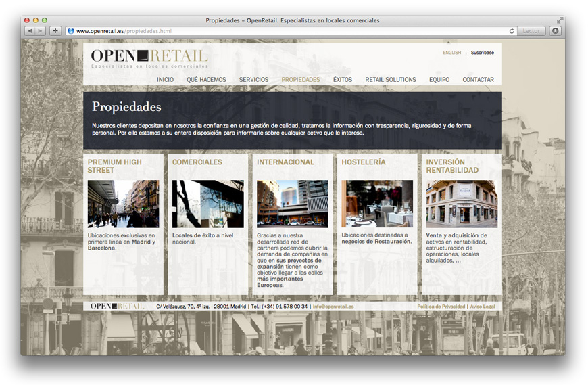Open Política de Privacidad footer link

click(441, 307)
